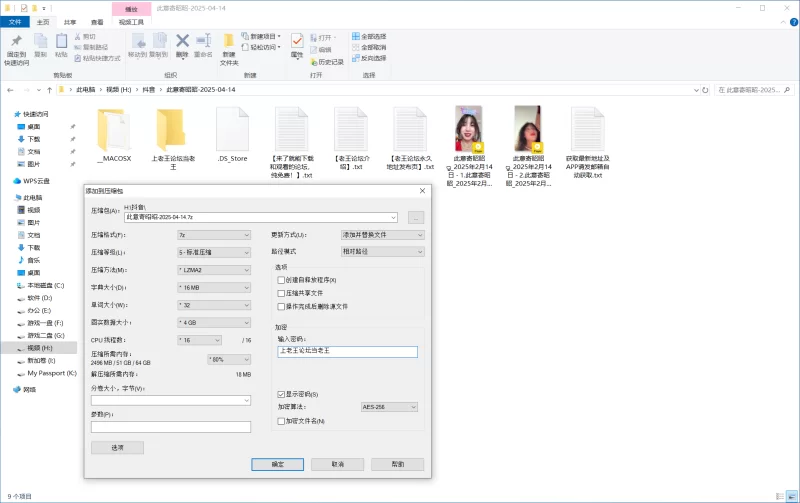
Task: Click the Explorer search box
Action: (x=754, y=90)
